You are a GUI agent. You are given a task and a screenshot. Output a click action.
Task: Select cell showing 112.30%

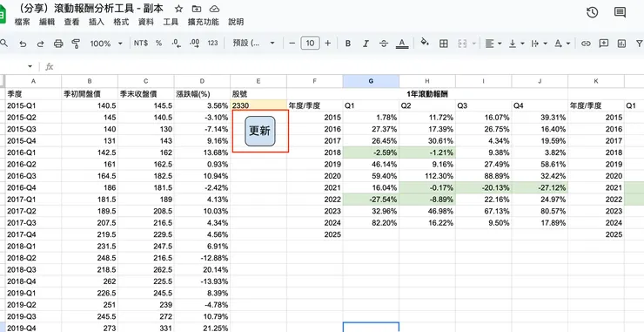[x=427, y=176]
